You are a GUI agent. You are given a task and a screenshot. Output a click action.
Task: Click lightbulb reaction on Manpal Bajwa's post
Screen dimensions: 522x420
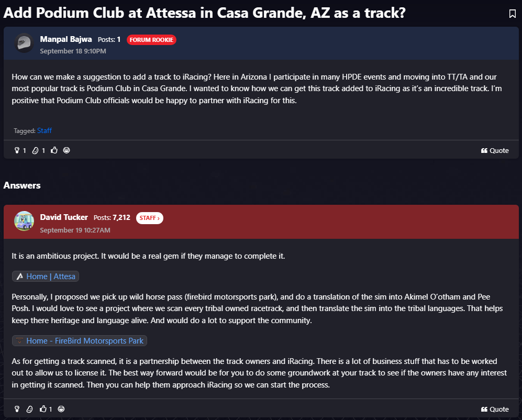(17, 150)
